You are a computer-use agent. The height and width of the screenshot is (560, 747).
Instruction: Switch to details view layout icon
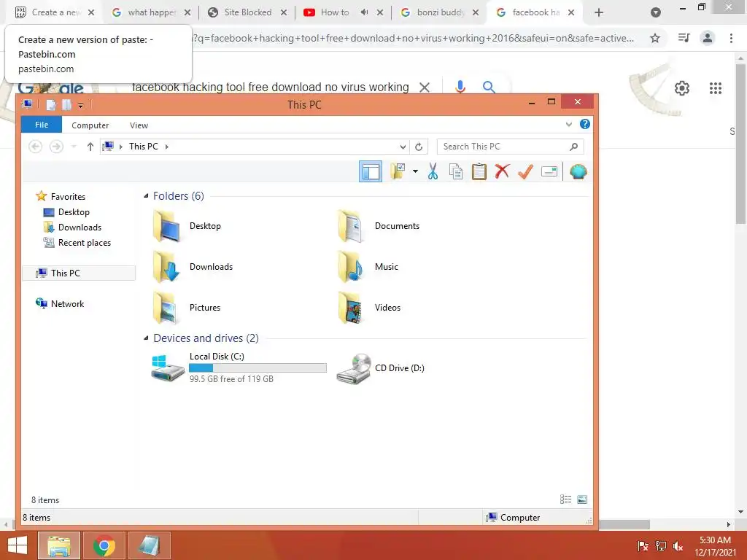point(565,499)
